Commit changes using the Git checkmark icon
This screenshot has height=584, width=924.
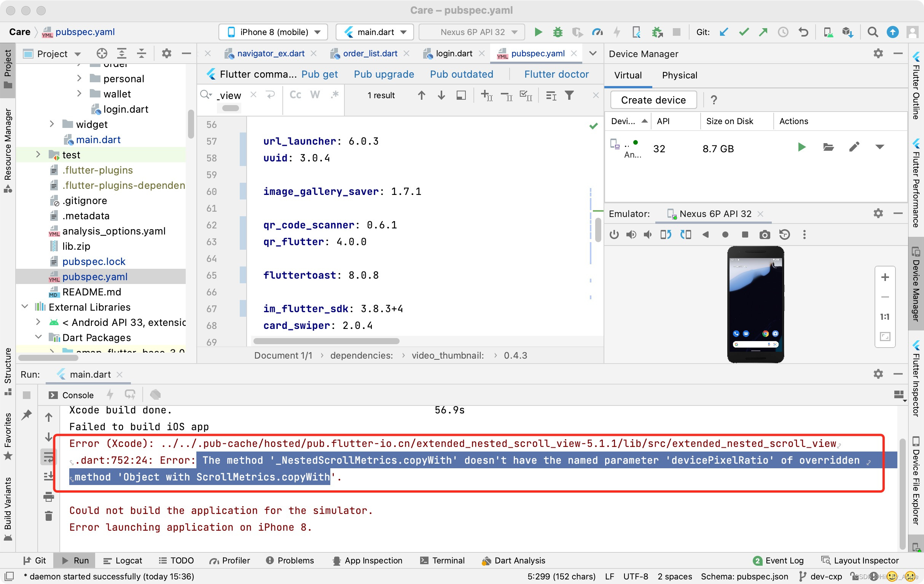pyautogui.click(x=744, y=32)
